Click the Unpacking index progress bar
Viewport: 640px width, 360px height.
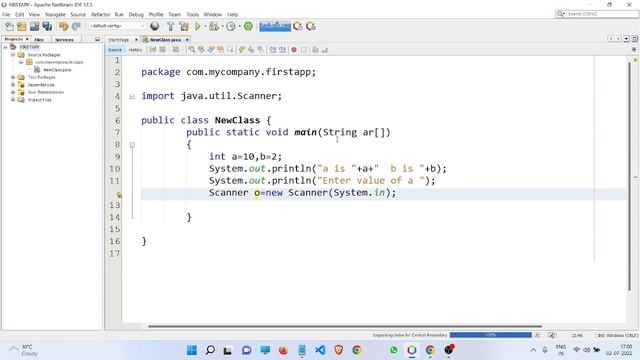491,335
